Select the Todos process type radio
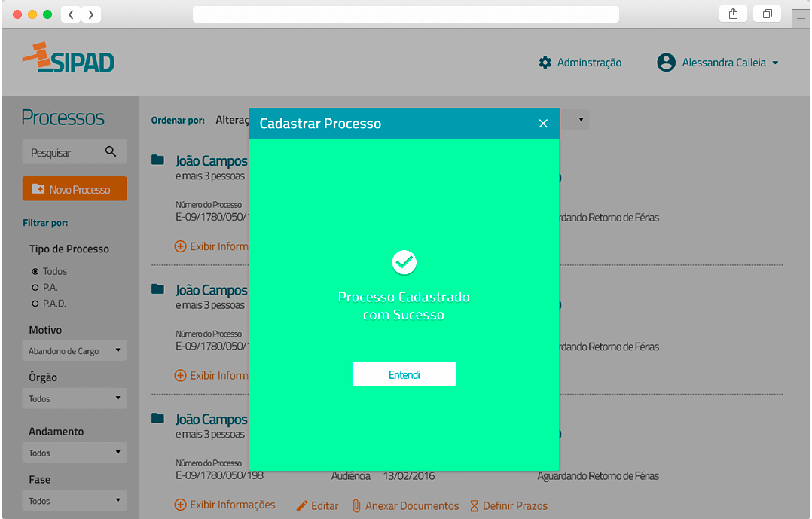This screenshot has width=812, height=519. click(x=35, y=271)
